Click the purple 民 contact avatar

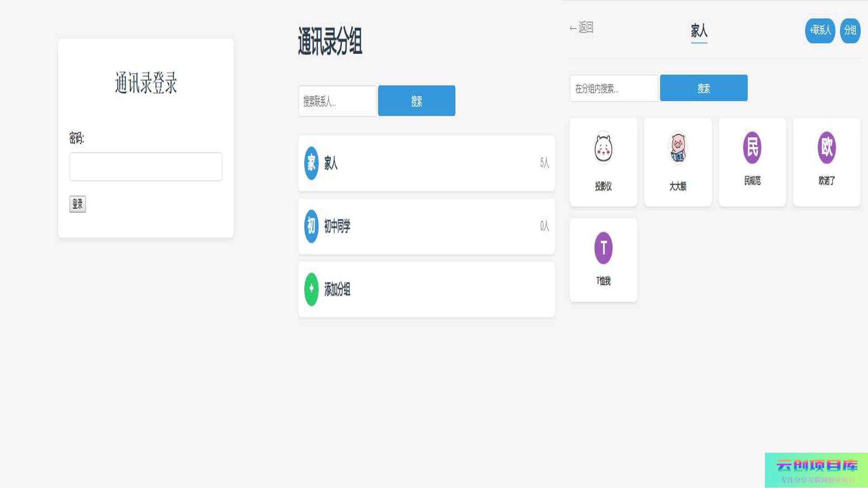pyautogui.click(x=752, y=147)
